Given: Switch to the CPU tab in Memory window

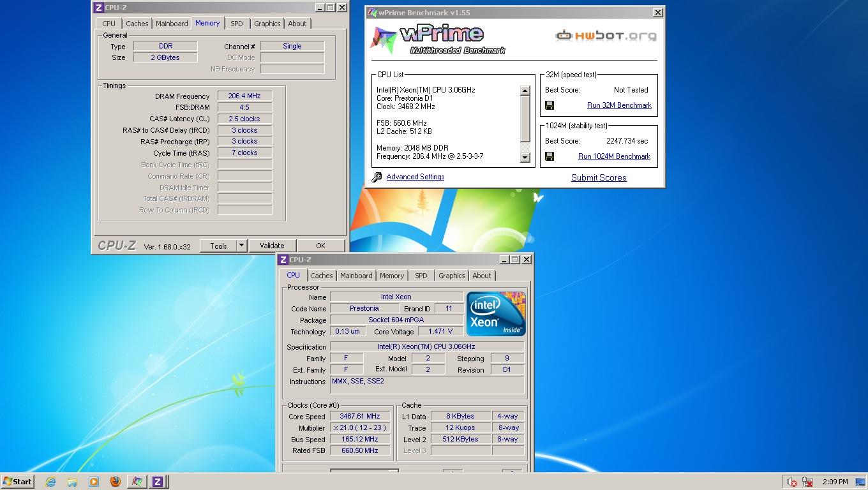Looking at the screenshot, I should pyautogui.click(x=109, y=24).
